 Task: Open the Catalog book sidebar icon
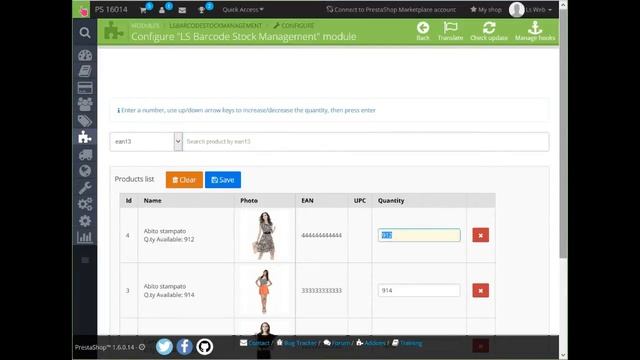coord(85,71)
